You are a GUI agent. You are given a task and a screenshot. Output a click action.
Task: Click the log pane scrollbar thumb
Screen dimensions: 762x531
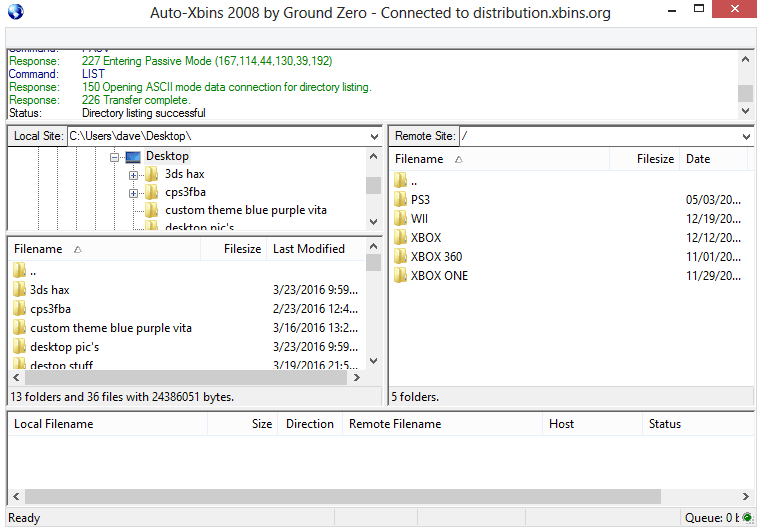tap(745, 93)
